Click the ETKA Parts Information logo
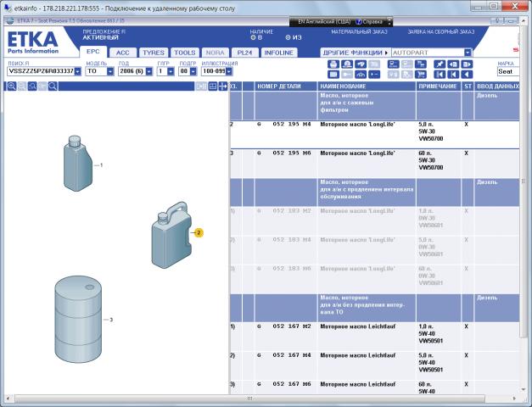This screenshot has height=407, width=532. [32, 42]
